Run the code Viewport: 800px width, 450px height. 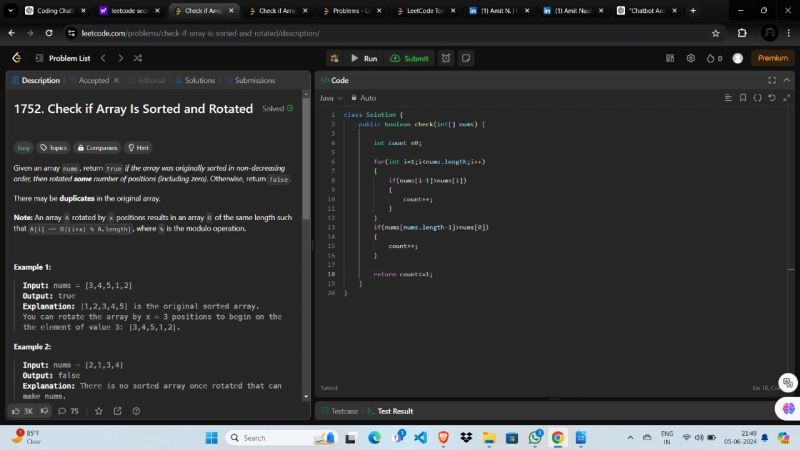tap(364, 58)
